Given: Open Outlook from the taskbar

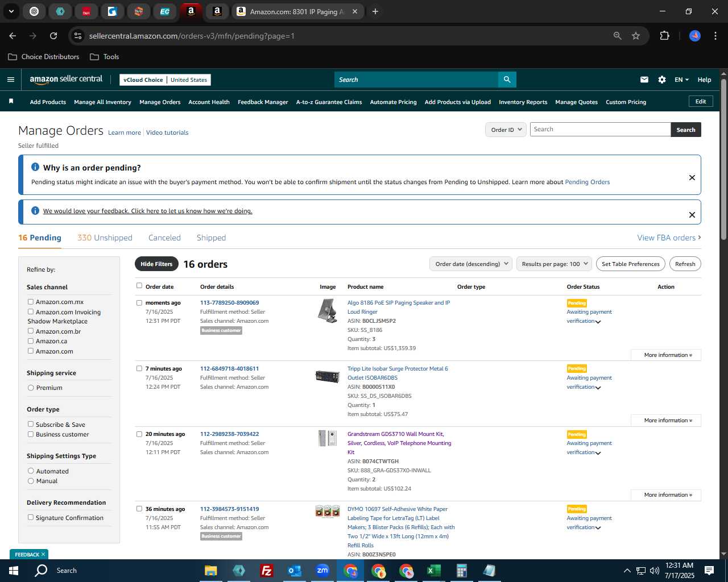Looking at the screenshot, I should coord(294,571).
